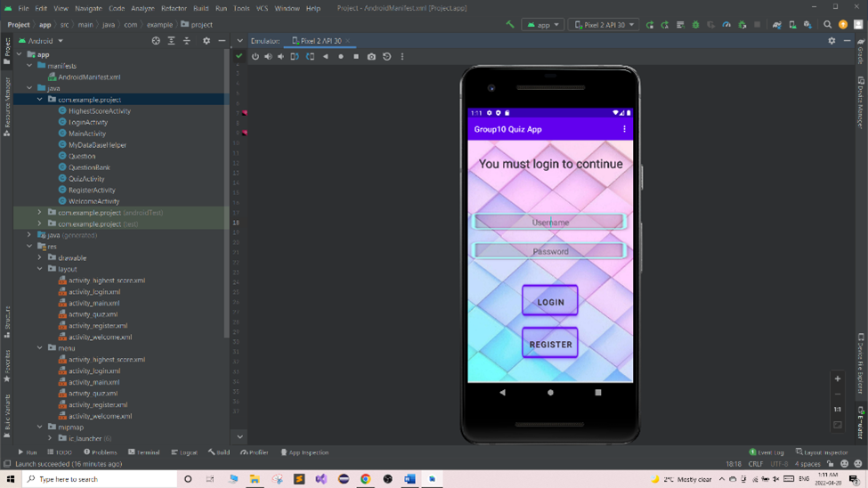
Task: Collapse the manifests folder
Action: (x=29, y=65)
